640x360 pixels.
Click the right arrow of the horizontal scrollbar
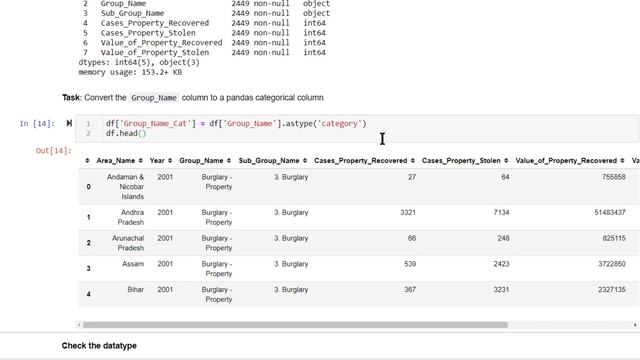click(635, 325)
